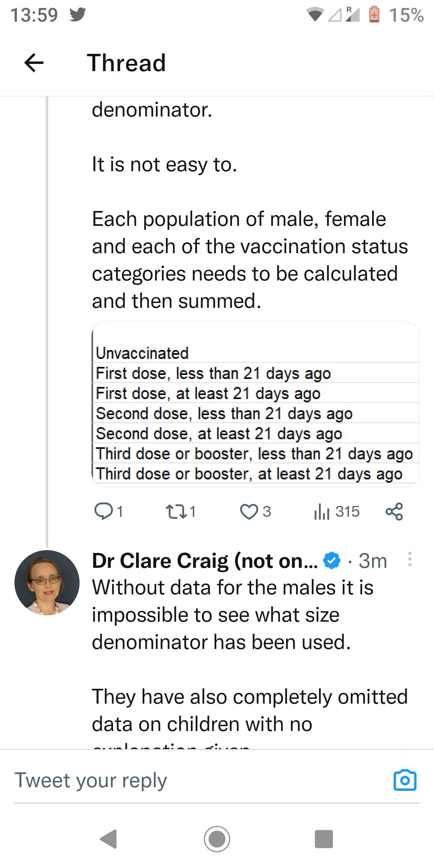Open Dr Clare Craig's profile picture
434x868 pixels.
[47, 583]
